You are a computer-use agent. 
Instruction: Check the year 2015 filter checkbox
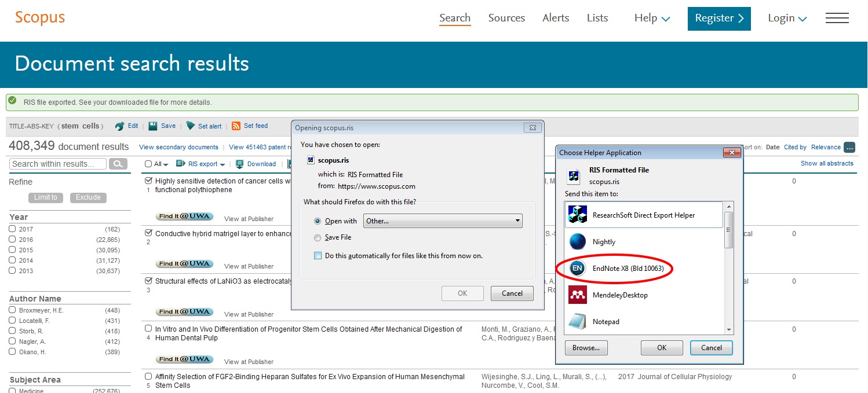click(12, 249)
